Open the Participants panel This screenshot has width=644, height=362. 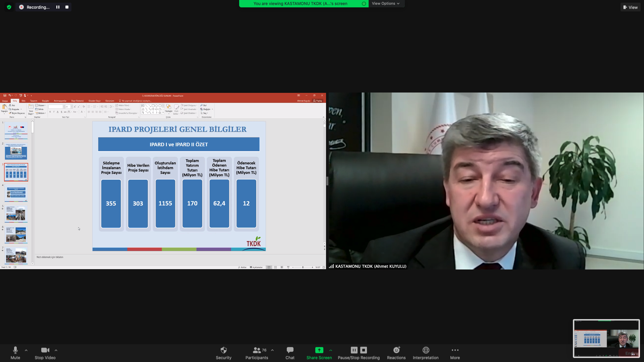click(257, 353)
